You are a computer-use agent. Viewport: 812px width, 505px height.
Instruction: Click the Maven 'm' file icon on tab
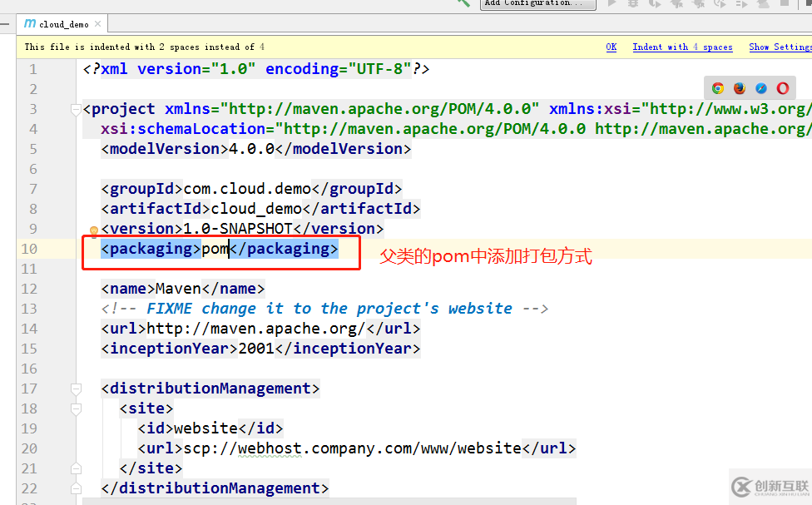coord(30,23)
